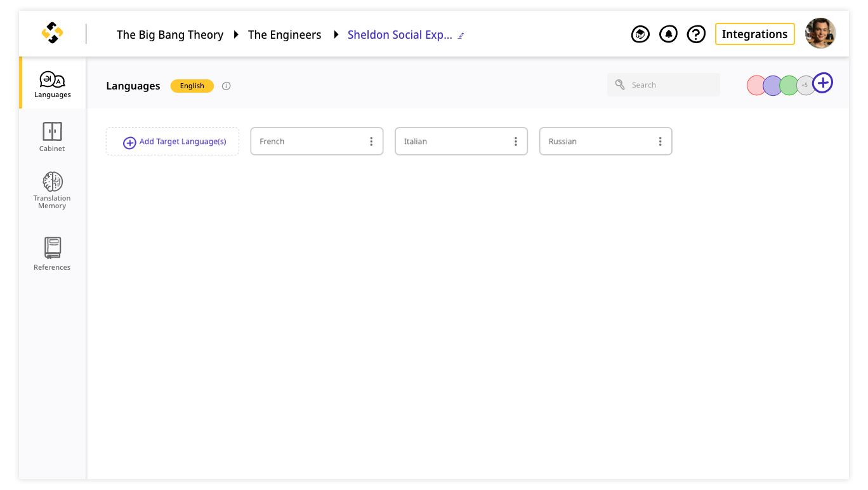Select the pink member avatar
The image size is (868, 490).
pos(756,85)
